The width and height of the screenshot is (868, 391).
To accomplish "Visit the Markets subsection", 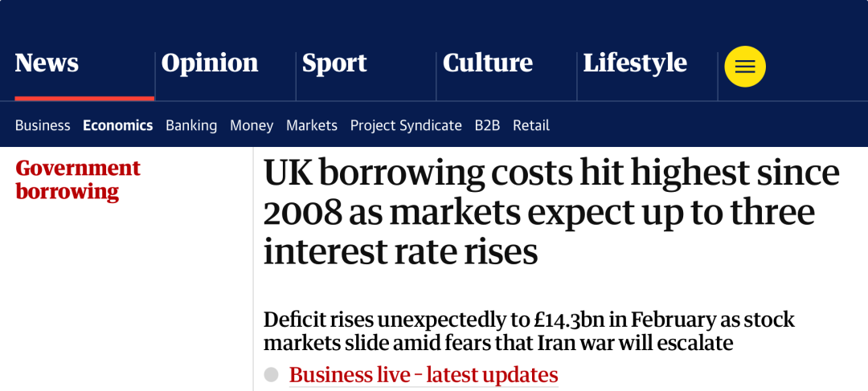I will (312, 125).
